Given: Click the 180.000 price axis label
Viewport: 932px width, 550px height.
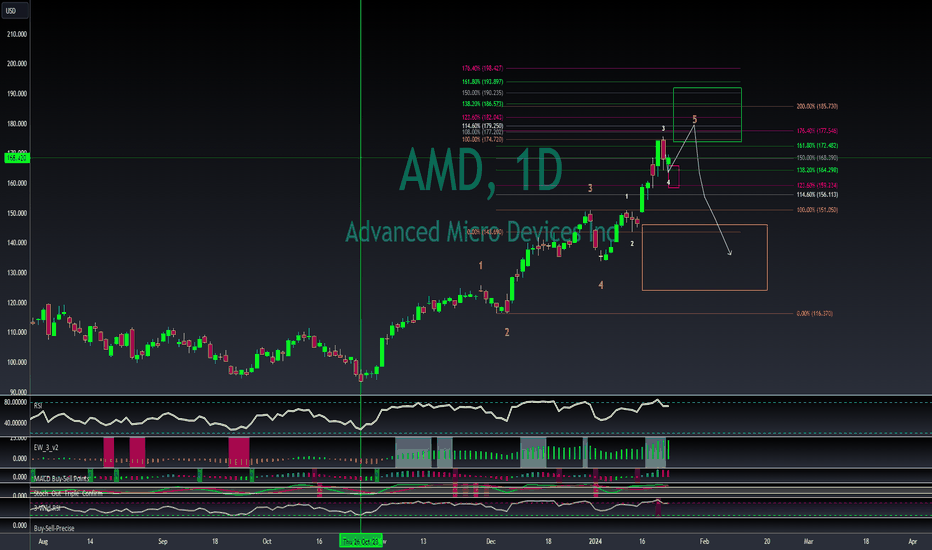Looking at the screenshot, I should pos(17,124).
